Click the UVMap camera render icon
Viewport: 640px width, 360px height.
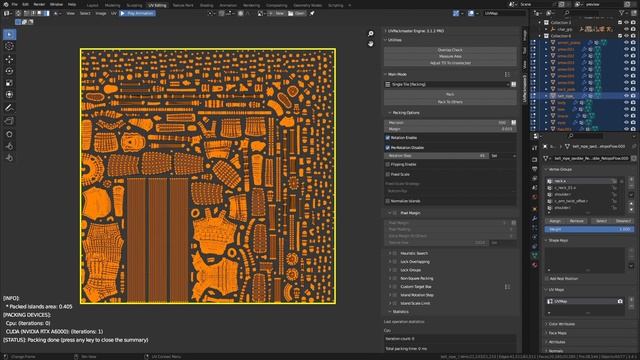pos(620,301)
